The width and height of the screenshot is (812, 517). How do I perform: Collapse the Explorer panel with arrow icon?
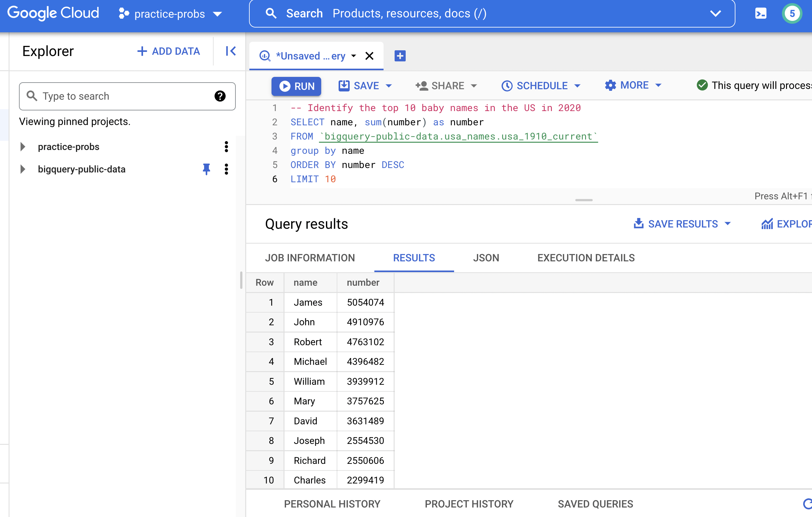coord(231,51)
